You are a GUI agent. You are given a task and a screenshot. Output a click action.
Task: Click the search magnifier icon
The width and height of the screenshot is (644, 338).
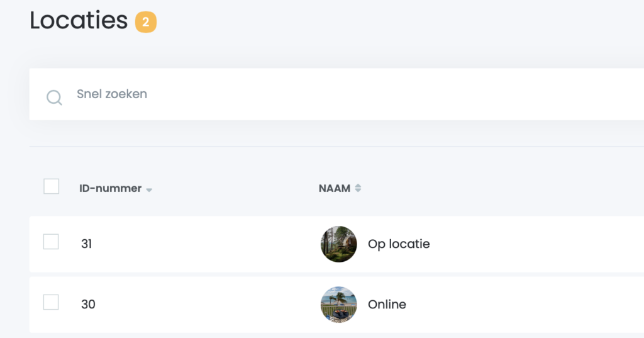(55, 98)
